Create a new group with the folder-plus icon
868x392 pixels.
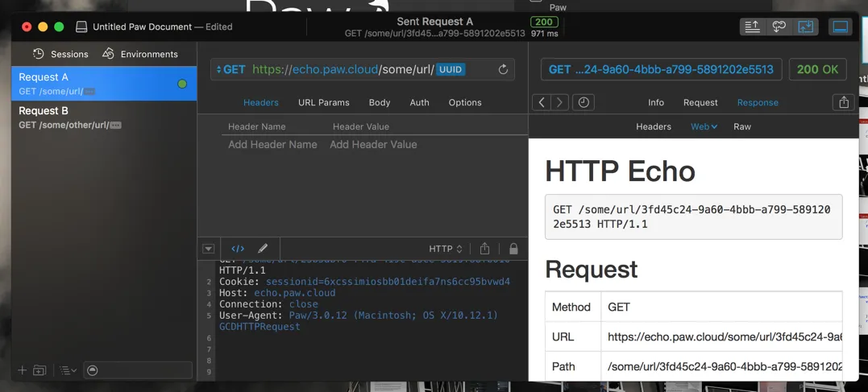(39, 370)
